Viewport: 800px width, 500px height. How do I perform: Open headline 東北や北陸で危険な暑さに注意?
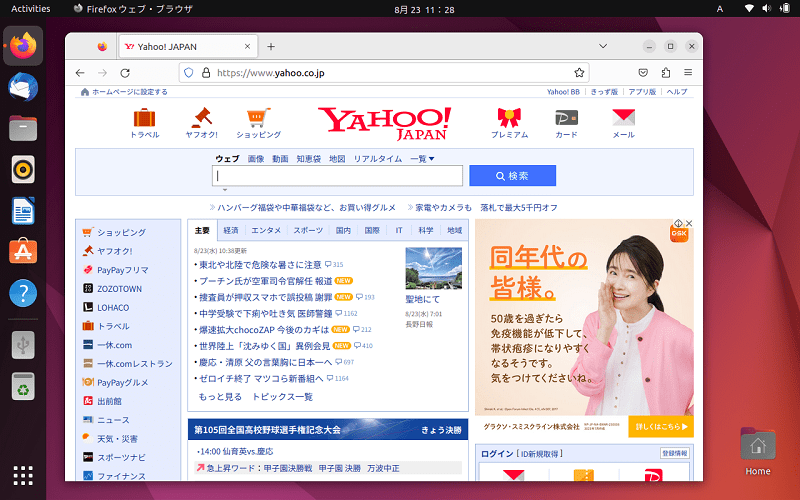[260, 265]
